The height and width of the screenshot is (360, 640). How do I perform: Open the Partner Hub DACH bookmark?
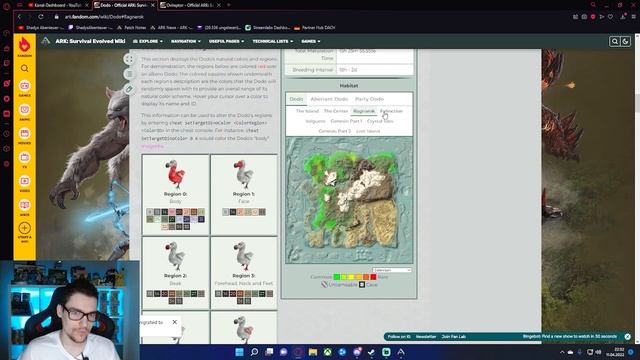pos(314,28)
